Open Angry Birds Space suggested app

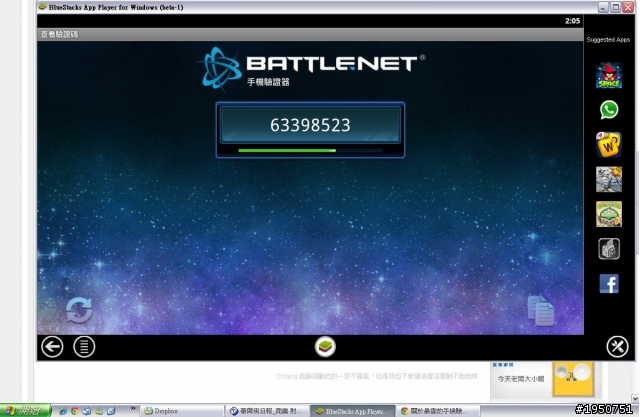coord(609,75)
